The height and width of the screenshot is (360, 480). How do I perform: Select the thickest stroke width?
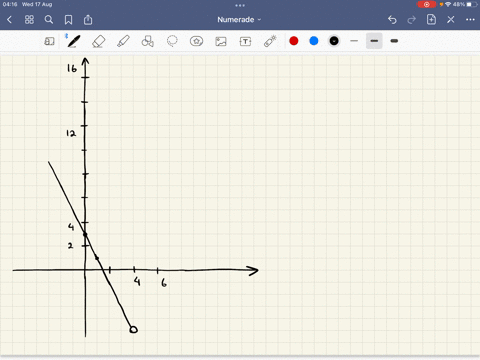394,41
